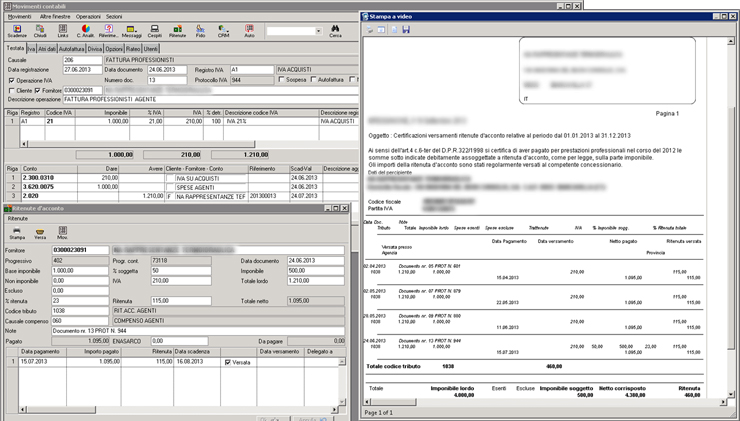Open the dropdown arrow next to Cerca
740x421 pixels.
(x=319, y=31)
